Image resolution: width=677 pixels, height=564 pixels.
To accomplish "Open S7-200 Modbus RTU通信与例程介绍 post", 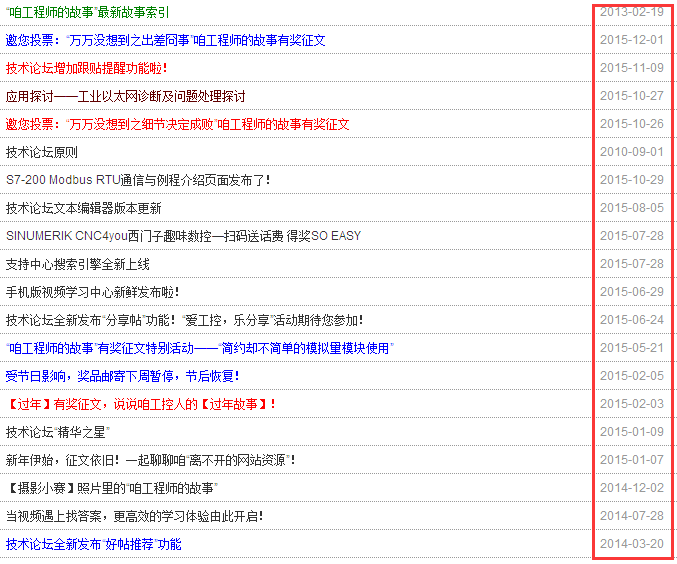I will tap(138, 180).
